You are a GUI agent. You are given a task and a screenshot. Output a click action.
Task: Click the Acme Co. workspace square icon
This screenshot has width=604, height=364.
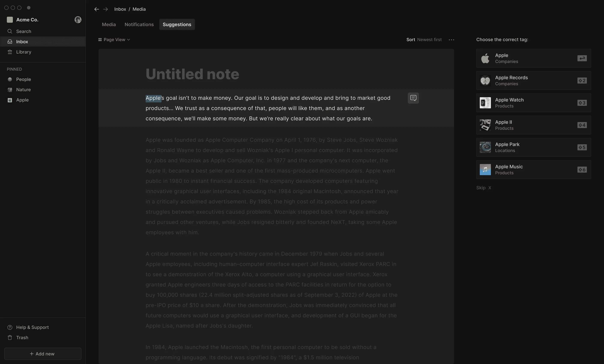10,20
